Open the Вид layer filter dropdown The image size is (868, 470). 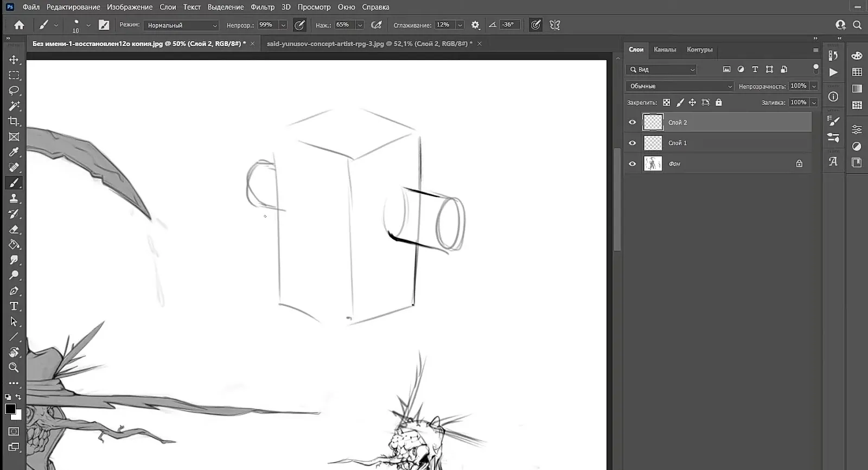point(661,69)
